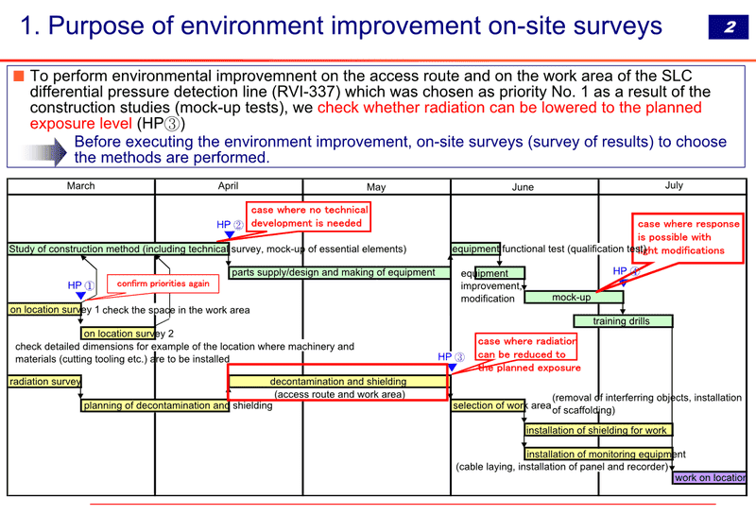
Task: Click the HP ① blue triangle marker
Action: click(x=80, y=296)
